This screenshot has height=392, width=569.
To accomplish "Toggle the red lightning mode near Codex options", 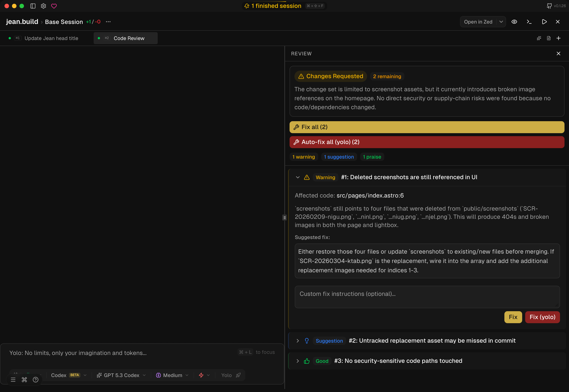I will click(x=201, y=375).
